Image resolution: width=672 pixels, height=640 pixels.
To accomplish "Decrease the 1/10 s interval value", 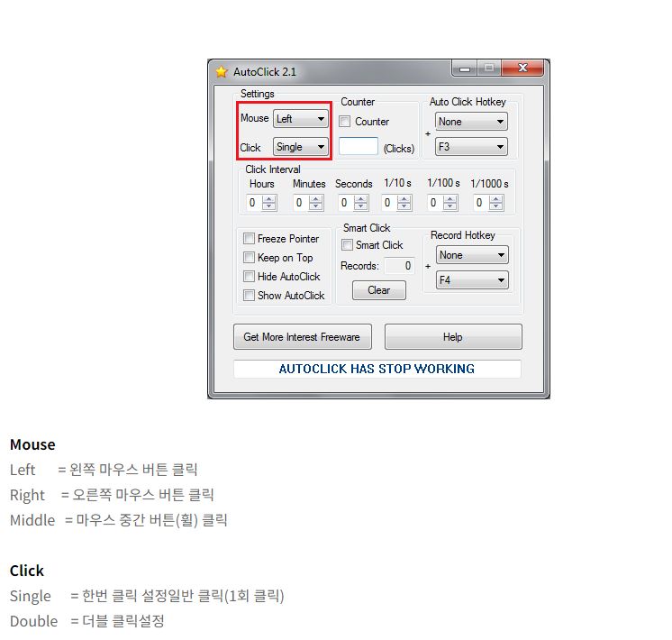I will 404,206.
